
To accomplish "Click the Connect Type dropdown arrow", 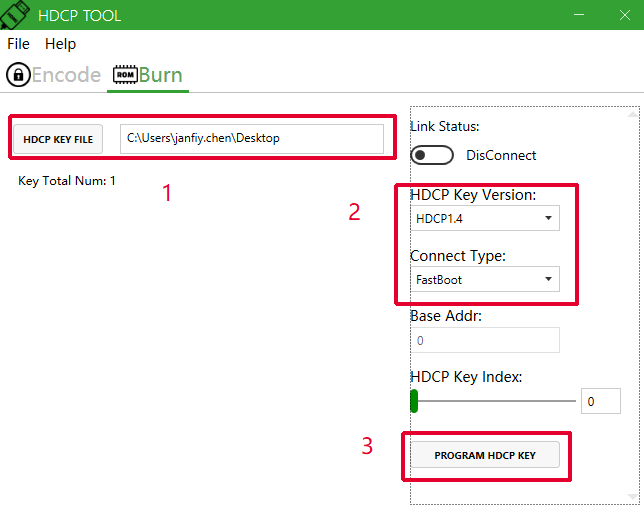I will click(548, 279).
